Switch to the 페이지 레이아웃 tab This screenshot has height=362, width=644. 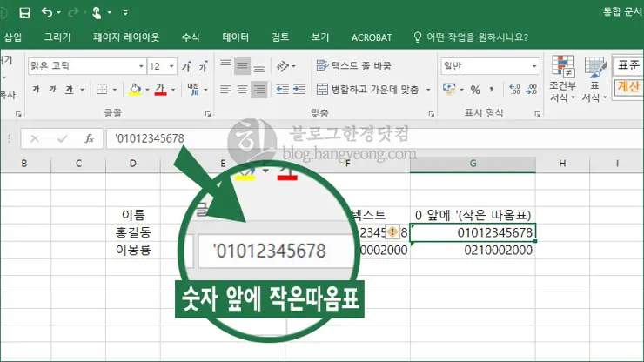[126, 37]
